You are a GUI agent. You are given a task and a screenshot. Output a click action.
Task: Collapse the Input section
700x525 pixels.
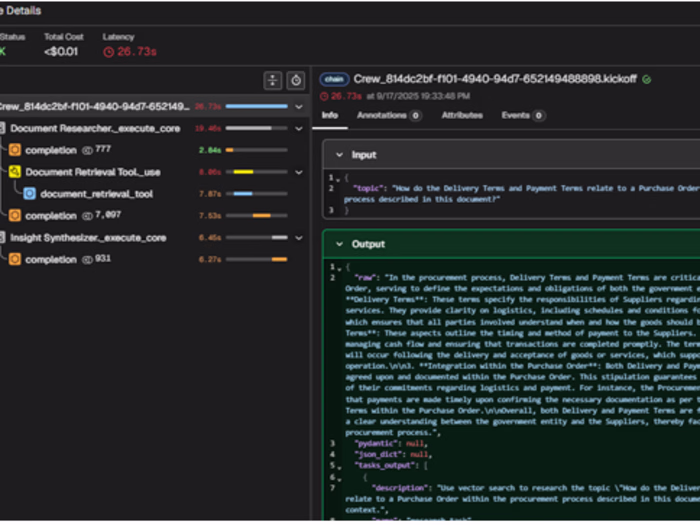pos(339,155)
